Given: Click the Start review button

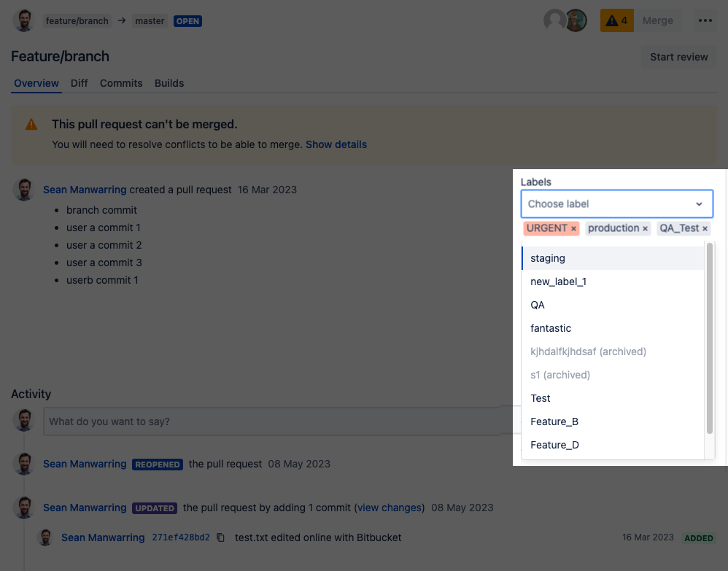Looking at the screenshot, I should tap(678, 56).
